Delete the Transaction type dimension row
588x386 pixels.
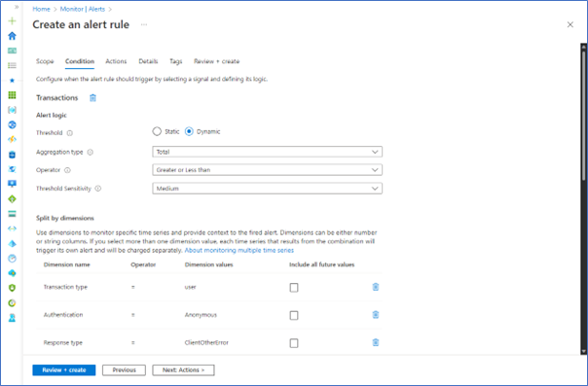click(376, 287)
